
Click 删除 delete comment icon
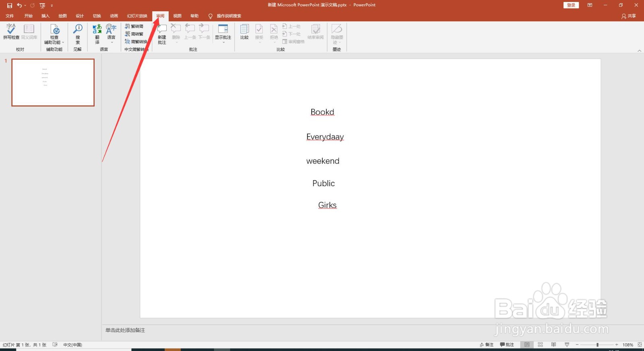click(176, 29)
